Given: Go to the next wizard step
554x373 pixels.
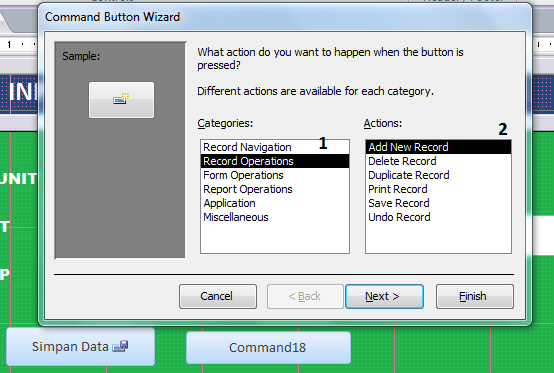Looking at the screenshot, I should click(x=384, y=296).
